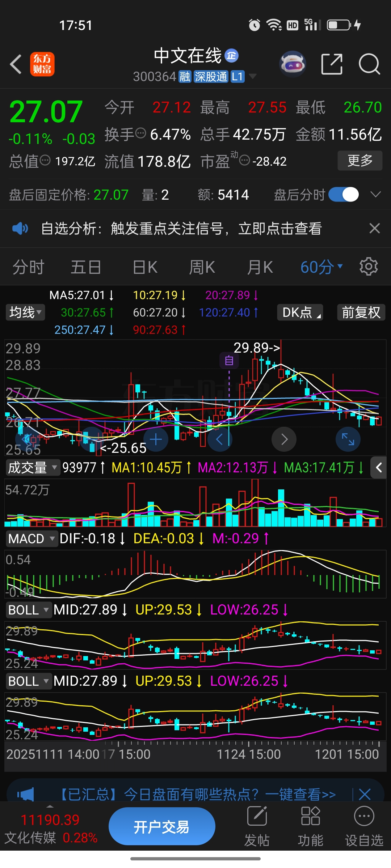Dismiss the 自选分析 notification bar

pyautogui.click(x=374, y=228)
